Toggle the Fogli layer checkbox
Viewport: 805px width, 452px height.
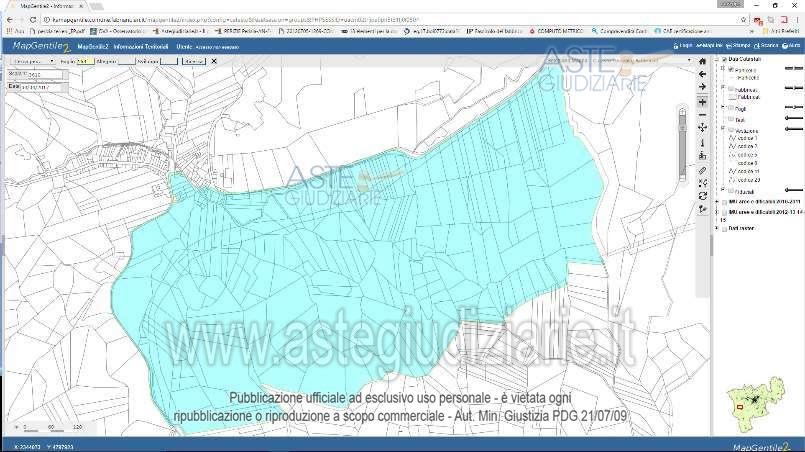click(732, 107)
